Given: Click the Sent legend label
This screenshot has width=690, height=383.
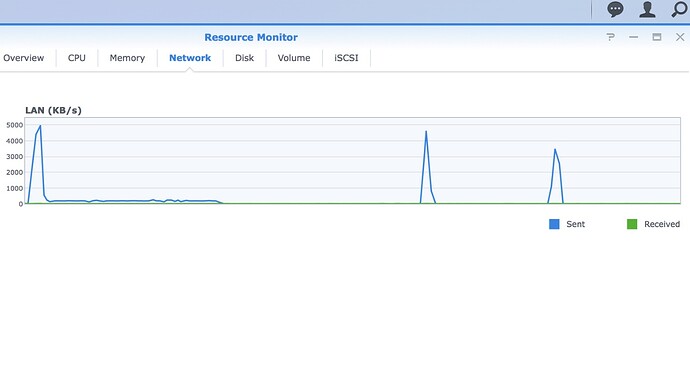Looking at the screenshot, I should coord(576,224).
